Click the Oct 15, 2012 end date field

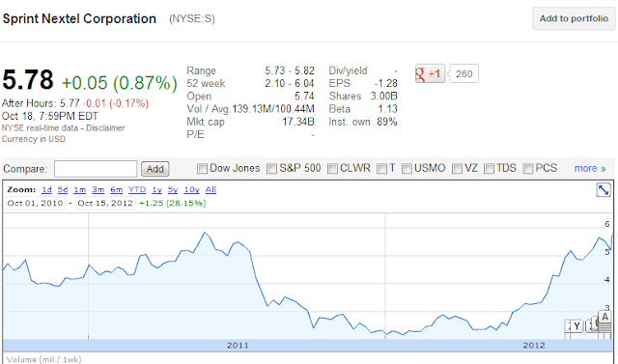(105, 204)
